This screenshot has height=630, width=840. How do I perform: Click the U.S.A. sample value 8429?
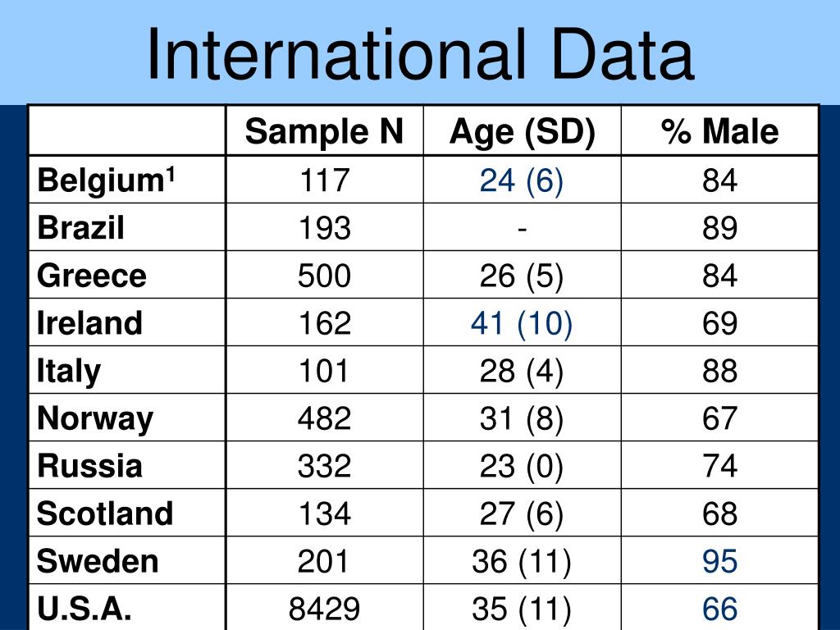coord(324,609)
